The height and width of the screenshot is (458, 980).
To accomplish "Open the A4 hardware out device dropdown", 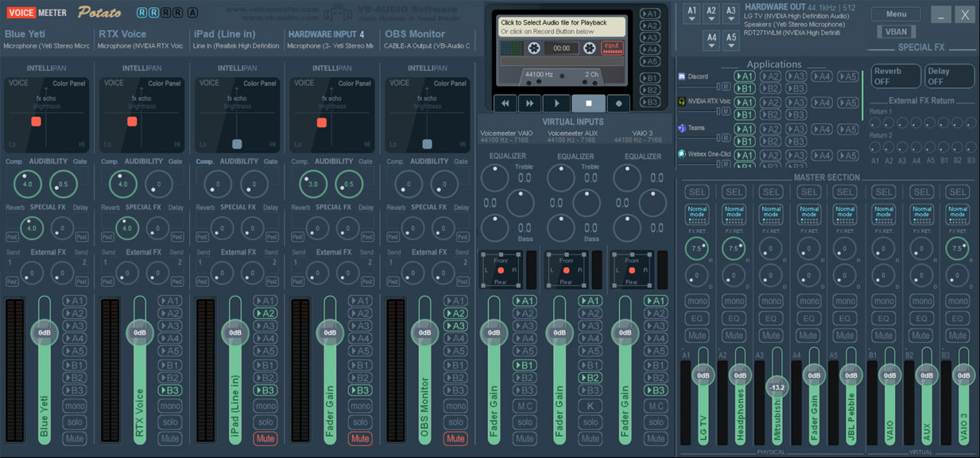I will pyautogui.click(x=711, y=41).
